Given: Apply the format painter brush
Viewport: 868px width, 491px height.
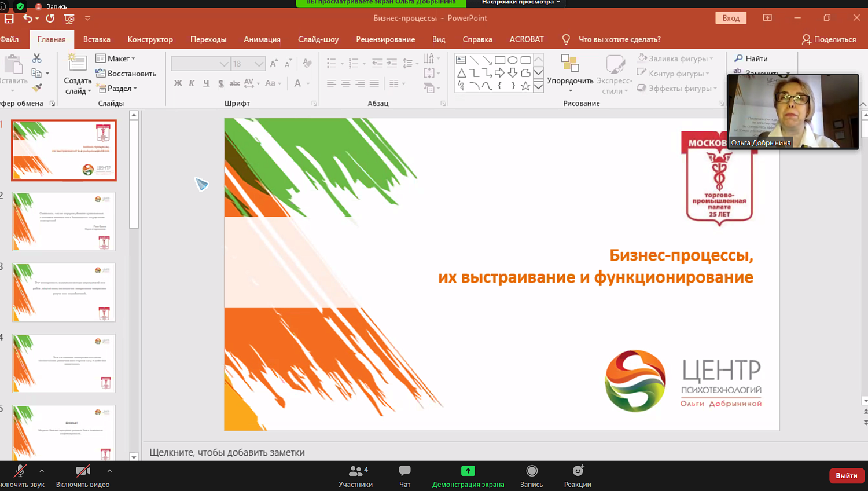Looking at the screenshot, I should point(36,87).
